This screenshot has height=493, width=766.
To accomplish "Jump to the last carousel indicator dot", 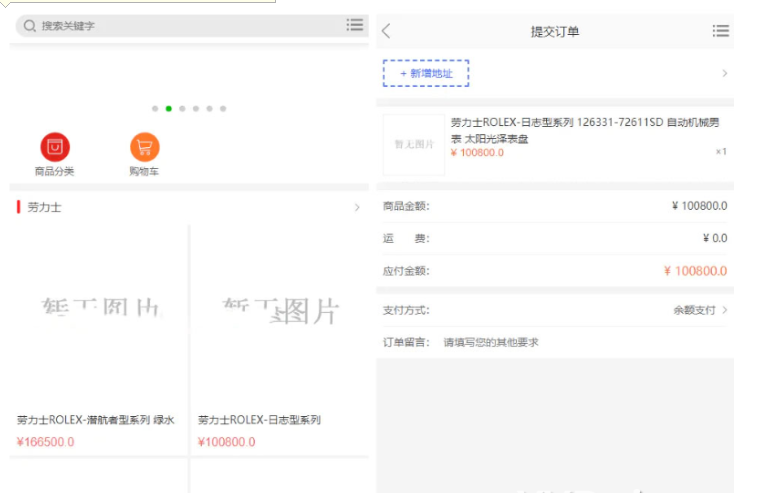I will (x=223, y=108).
